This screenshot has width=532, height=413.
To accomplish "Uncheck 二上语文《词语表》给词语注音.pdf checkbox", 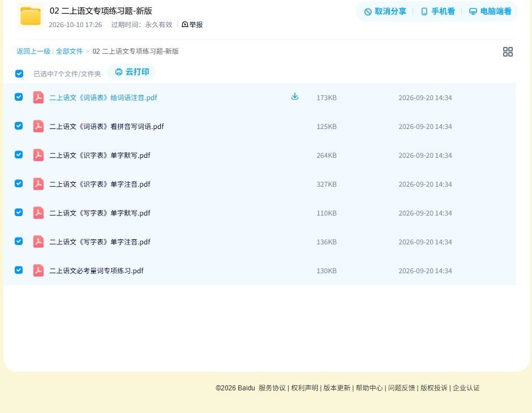I will 19,97.
